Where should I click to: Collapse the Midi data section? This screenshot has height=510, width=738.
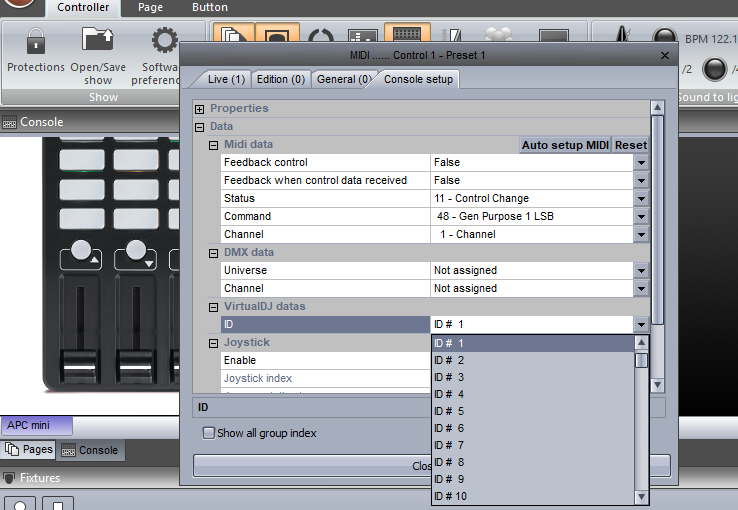click(214, 145)
